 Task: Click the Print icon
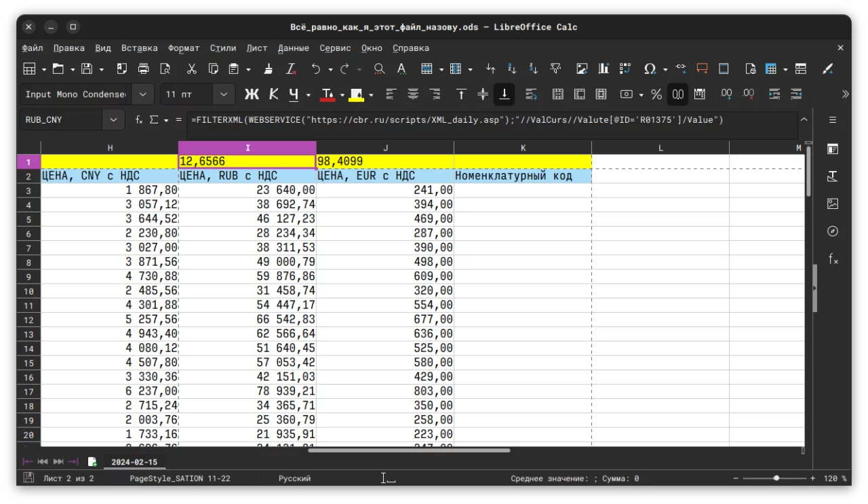click(142, 69)
